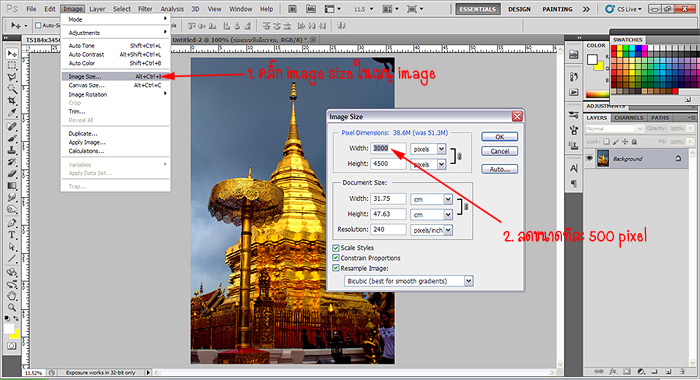Switch to the Design workspace
This screenshot has height=380, width=700.
[x=519, y=9]
